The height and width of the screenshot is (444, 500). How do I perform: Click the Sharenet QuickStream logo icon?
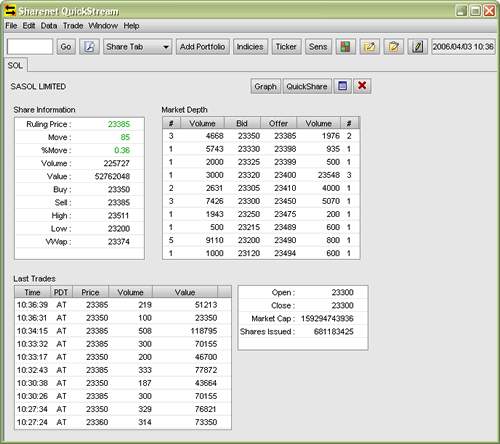[x=10, y=10]
